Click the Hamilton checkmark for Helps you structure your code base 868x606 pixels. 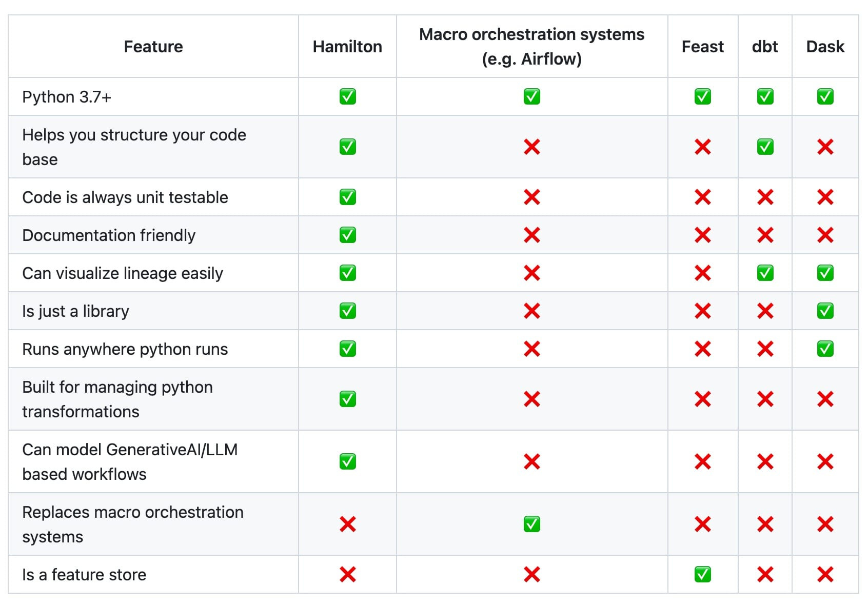[347, 147]
